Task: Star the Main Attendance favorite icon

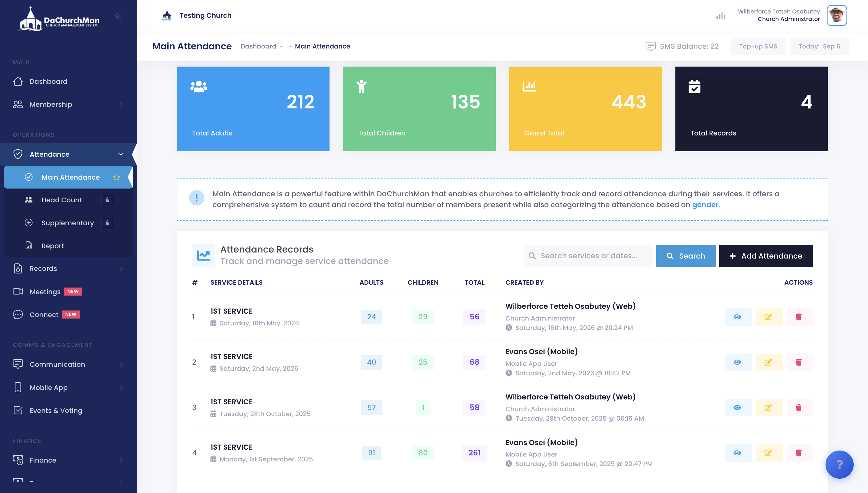Action: (x=117, y=177)
